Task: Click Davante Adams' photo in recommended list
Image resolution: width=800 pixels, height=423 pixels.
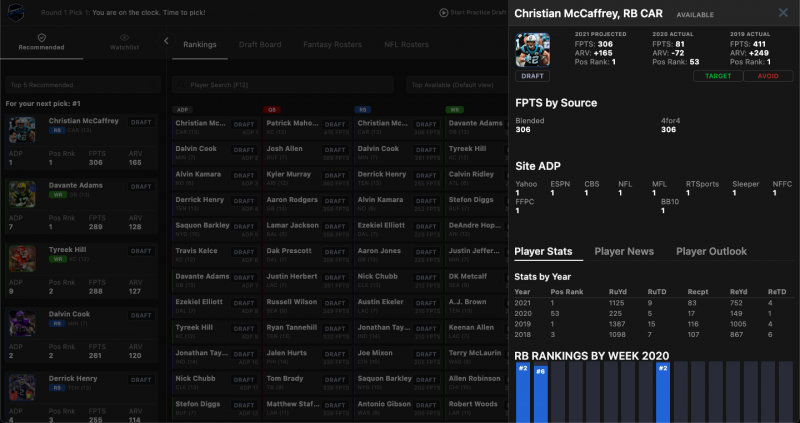Action: 23,191
